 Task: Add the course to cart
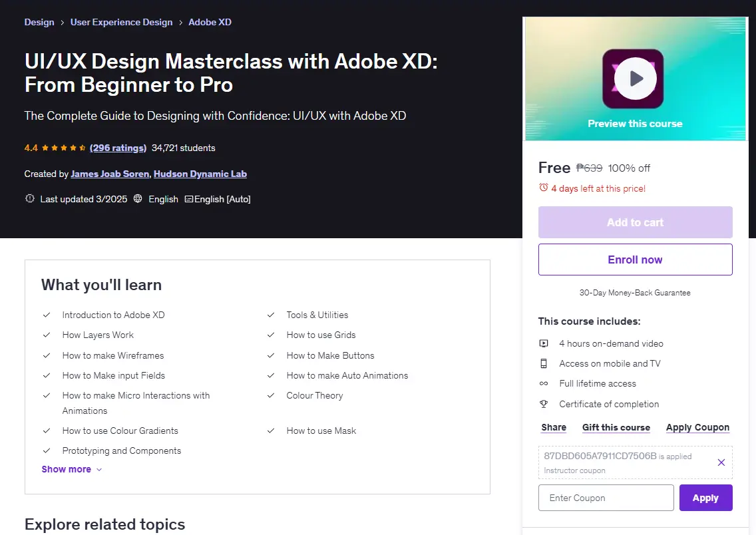[635, 222]
